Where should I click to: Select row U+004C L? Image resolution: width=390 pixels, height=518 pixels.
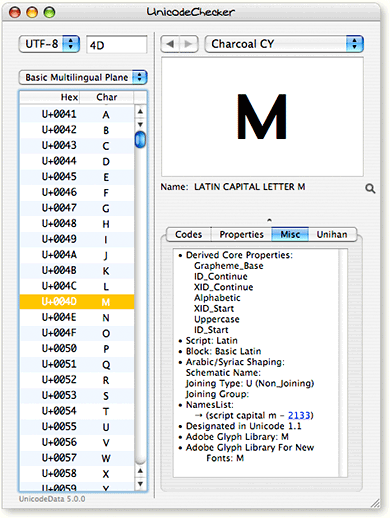77,286
